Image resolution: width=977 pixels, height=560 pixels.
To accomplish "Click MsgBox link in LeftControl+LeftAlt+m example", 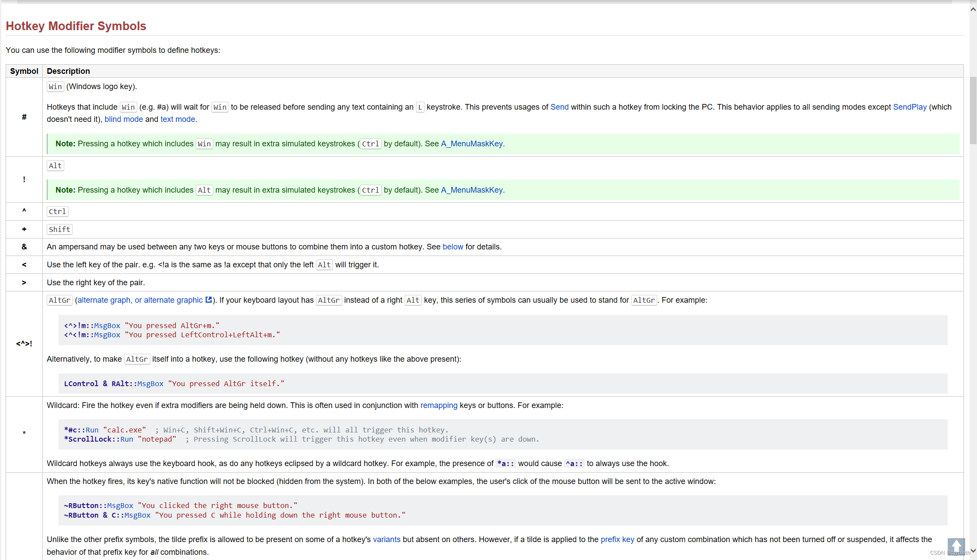I will (107, 335).
